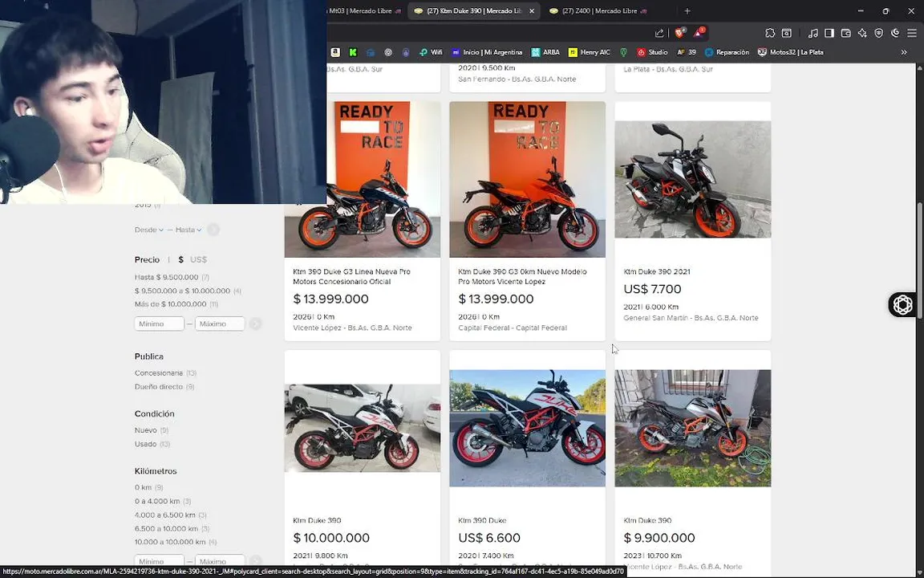Open the Desde year dropdown

(x=149, y=230)
